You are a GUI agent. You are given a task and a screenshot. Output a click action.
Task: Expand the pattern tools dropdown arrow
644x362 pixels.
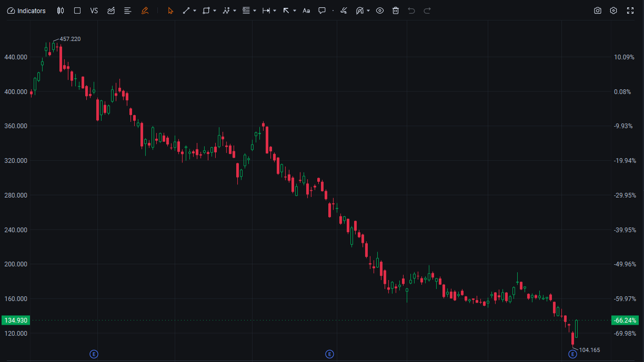pos(235,11)
